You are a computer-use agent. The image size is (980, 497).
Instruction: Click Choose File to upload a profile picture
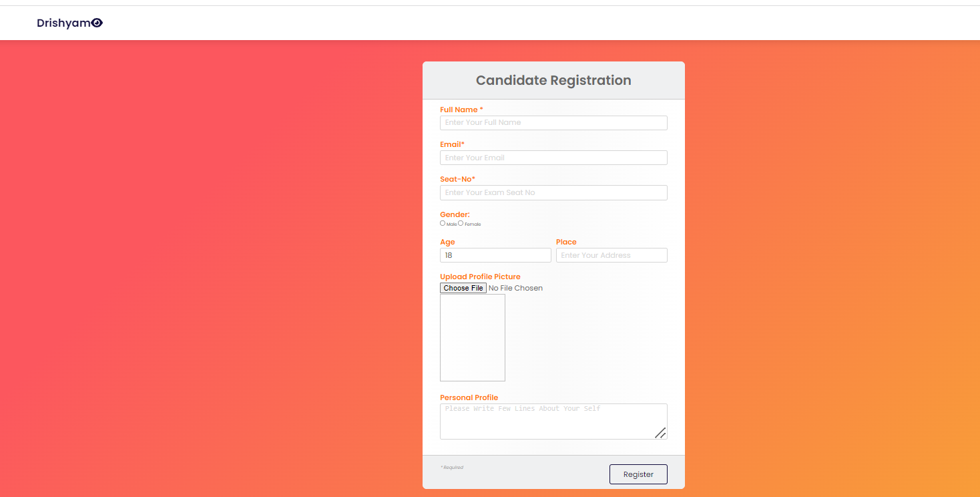tap(463, 287)
